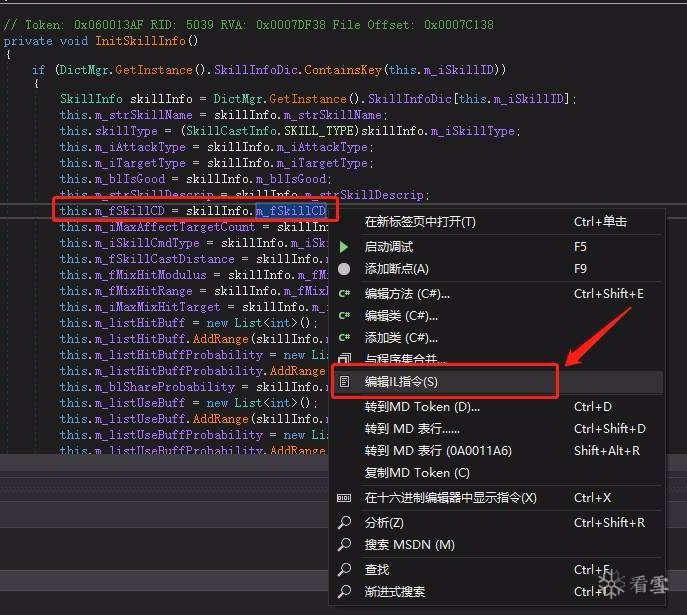The height and width of the screenshot is (615, 687).
Task: Click the C# icon for 编辑方法 (C#)
Action: pyautogui.click(x=344, y=294)
